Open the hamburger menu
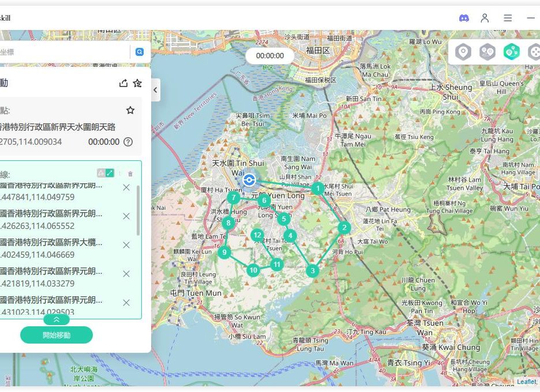The height and width of the screenshot is (392, 540). tap(508, 18)
